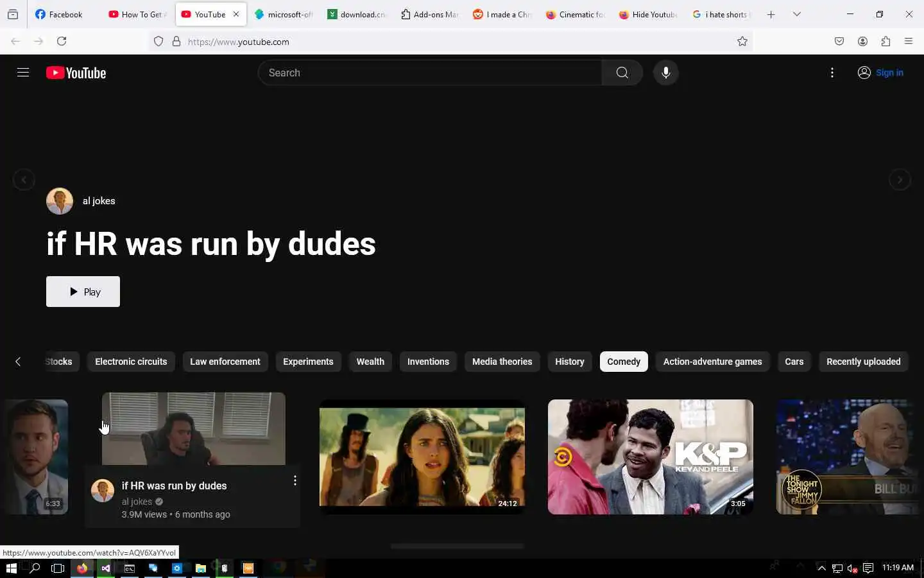Select Recently uploaded chip
This screenshot has height=578, width=924.
pos(864,362)
